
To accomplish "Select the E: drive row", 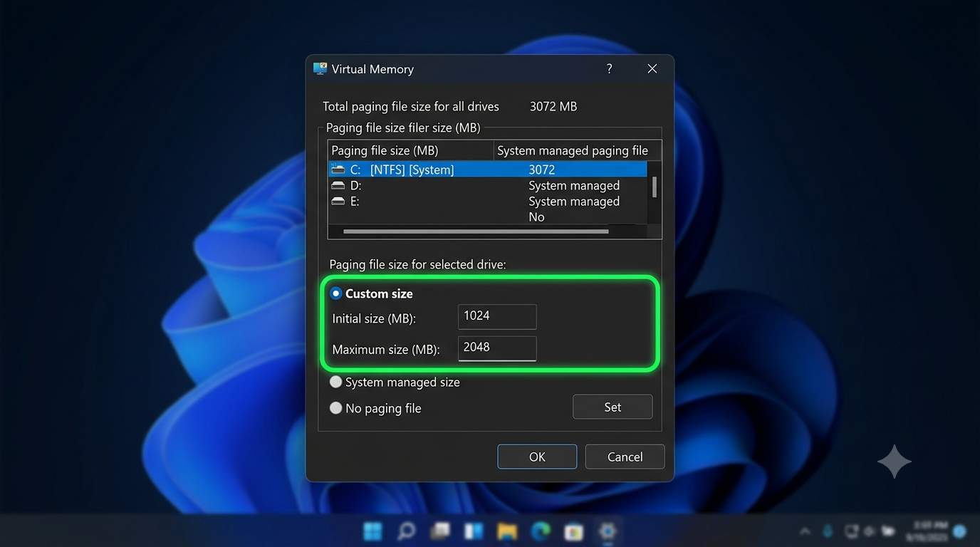I will [x=488, y=202].
